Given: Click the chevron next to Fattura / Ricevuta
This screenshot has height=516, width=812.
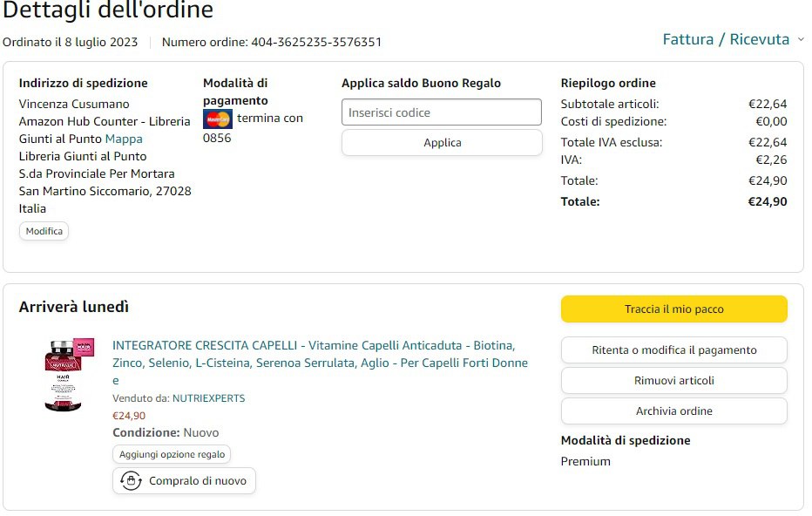Looking at the screenshot, I should click(x=801, y=40).
